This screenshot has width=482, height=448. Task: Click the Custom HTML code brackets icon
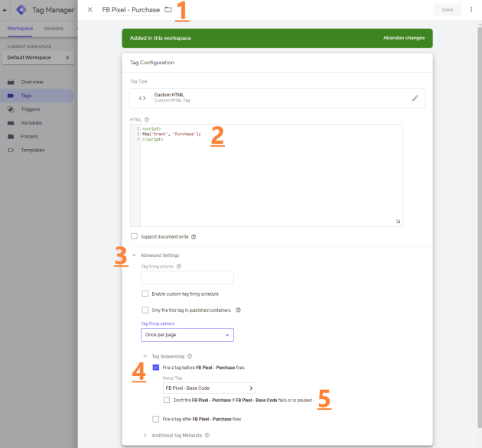tap(142, 98)
